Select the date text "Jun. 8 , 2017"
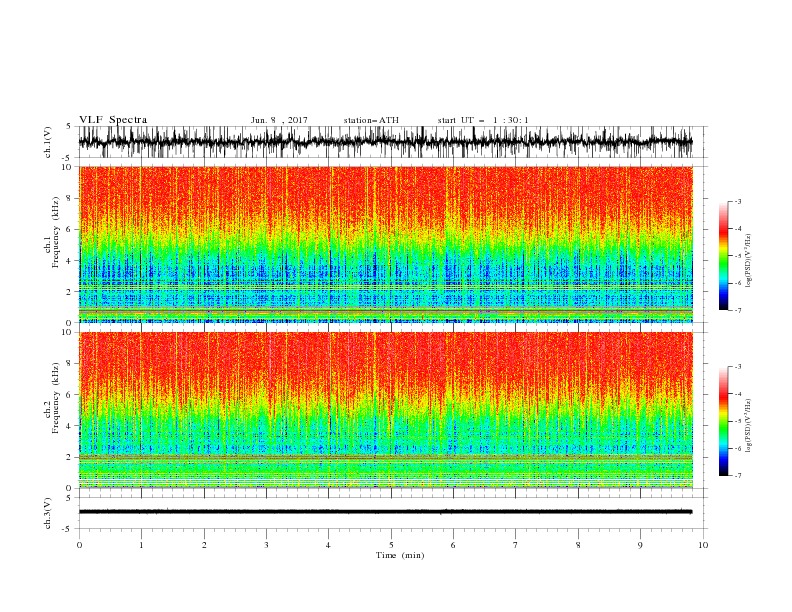The height and width of the screenshot is (612, 792). point(279,120)
